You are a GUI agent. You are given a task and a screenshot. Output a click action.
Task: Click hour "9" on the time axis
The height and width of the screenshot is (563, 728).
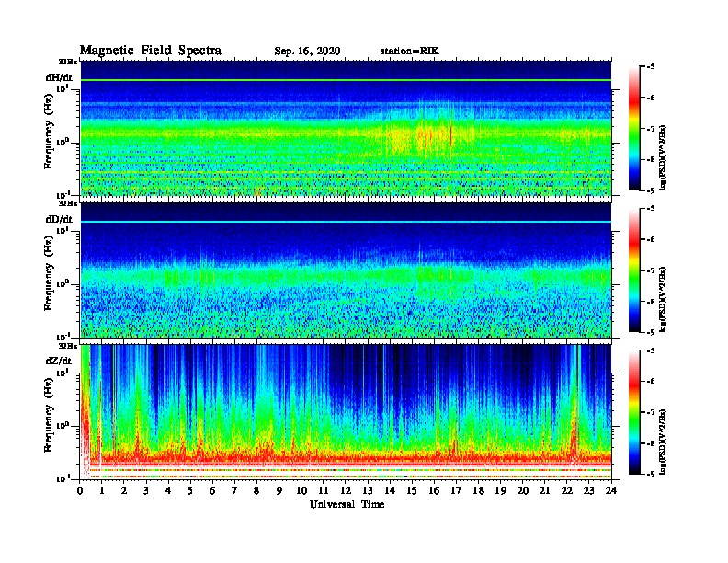(x=279, y=490)
